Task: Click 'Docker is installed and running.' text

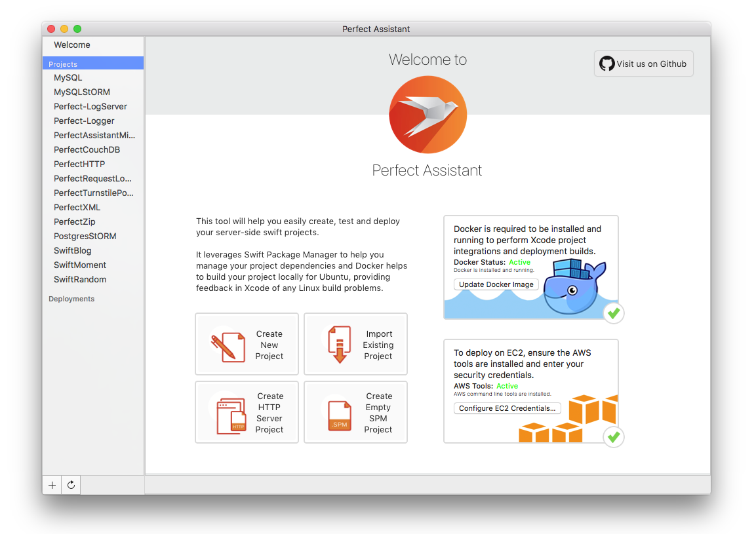Action: pos(494,271)
